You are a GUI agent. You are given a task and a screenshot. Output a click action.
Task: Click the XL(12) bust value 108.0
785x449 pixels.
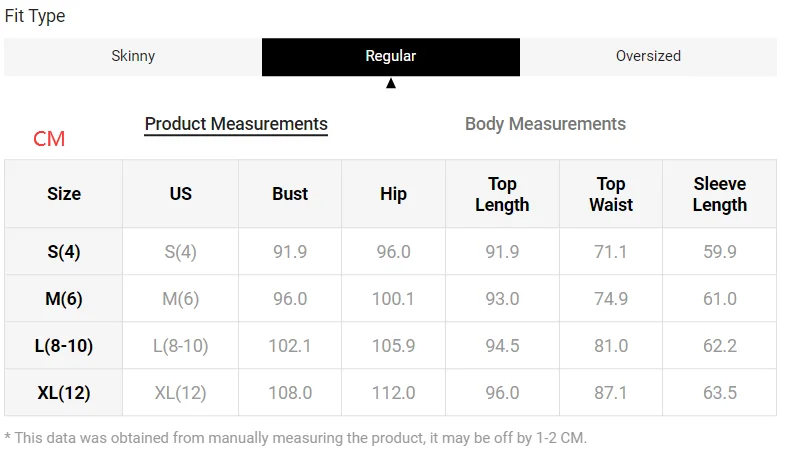click(x=290, y=393)
